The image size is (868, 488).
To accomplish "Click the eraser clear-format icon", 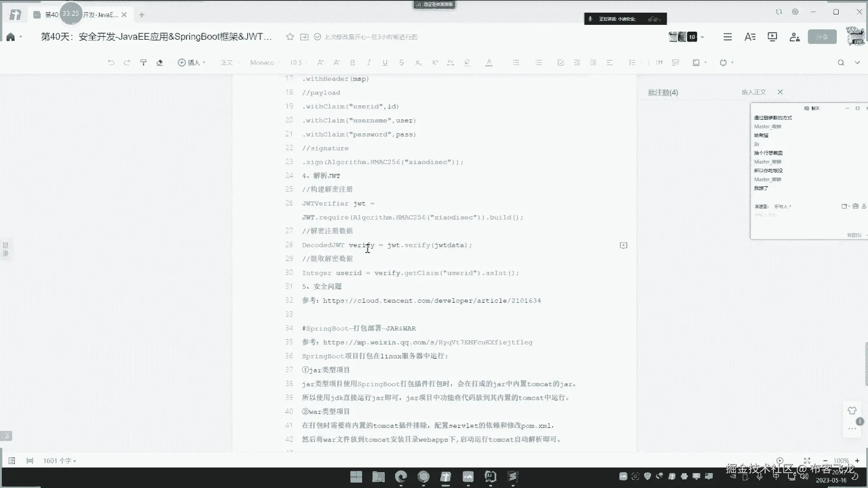I will click(x=160, y=63).
